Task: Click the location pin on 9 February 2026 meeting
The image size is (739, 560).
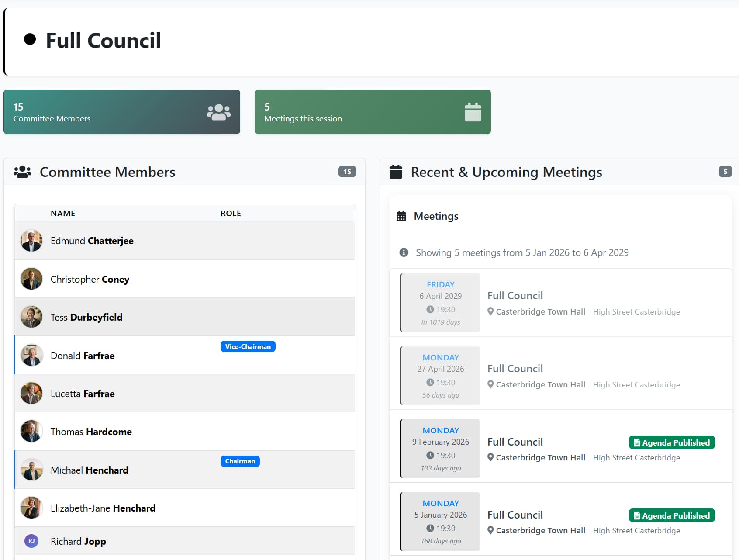Action: (490, 457)
